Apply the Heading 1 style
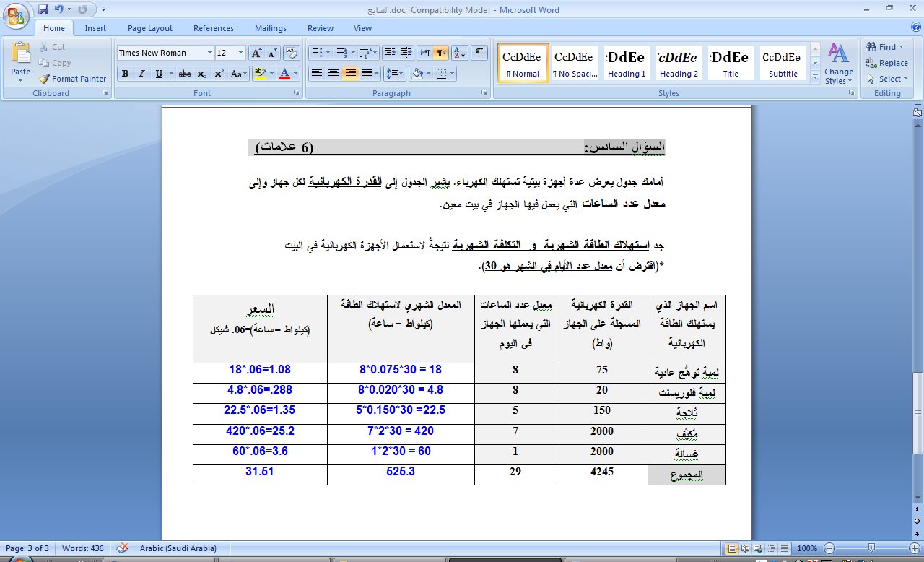Viewport: 924px width, 562px height. [x=626, y=63]
